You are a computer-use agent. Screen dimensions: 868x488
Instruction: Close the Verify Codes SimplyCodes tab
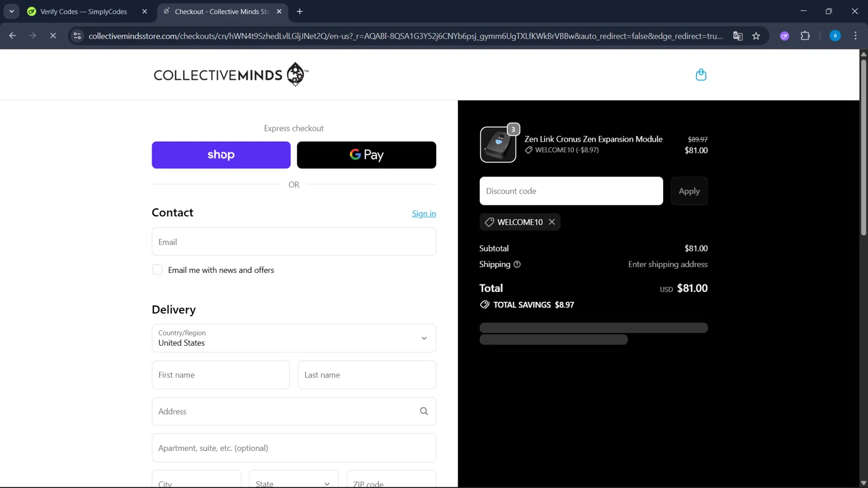[145, 12]
